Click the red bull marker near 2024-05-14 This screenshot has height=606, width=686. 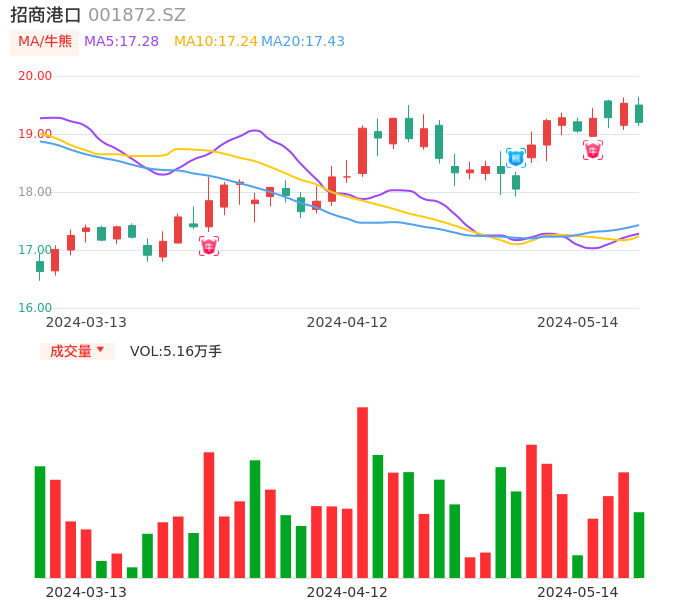(593, 150)
